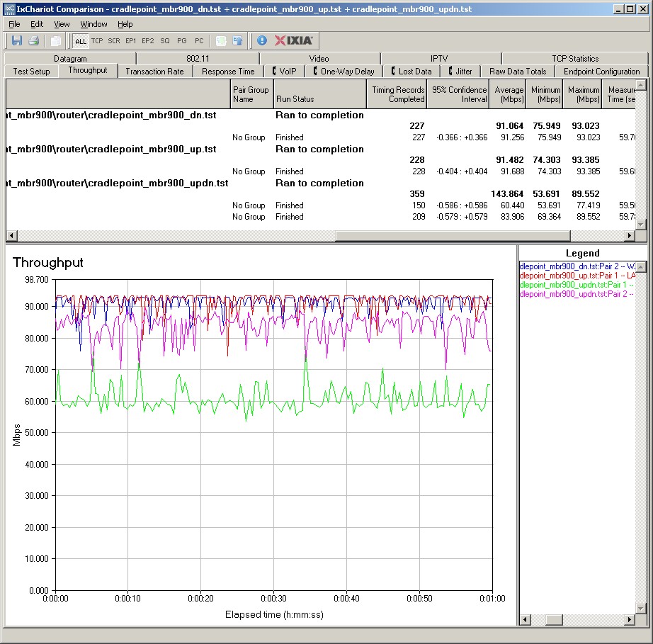Click the 143.864 average throughput value
This screenshot has height=644, width=653.
(507, 193)
